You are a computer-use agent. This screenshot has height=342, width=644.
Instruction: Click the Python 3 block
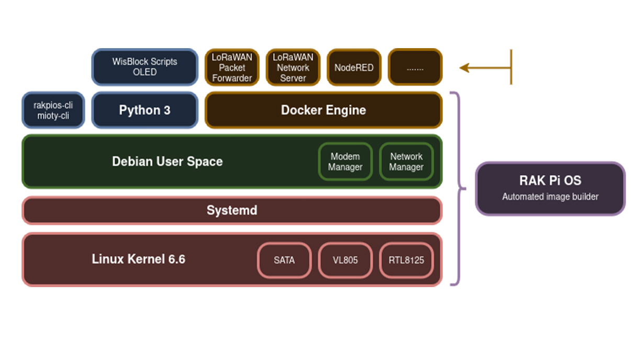click(x=145, y=110)
